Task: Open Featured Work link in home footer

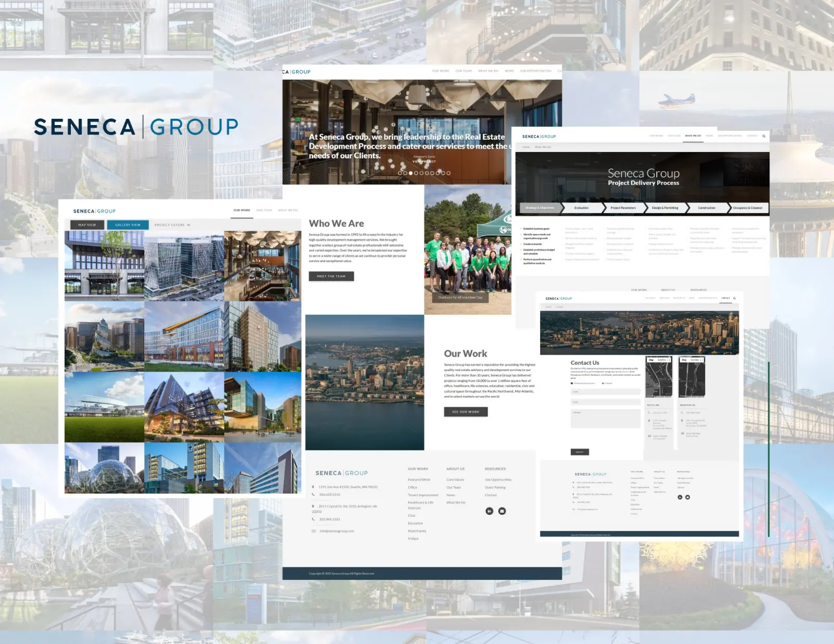Action: pyautogui.click(x=419, y=480)
